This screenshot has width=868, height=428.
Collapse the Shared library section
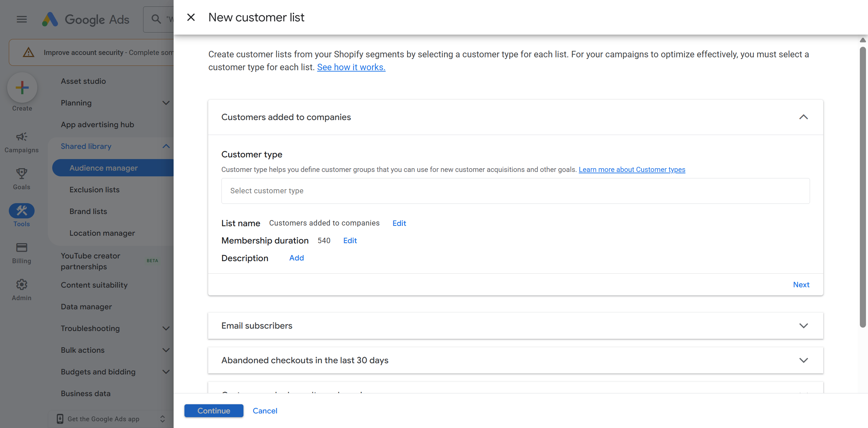pyautogui.click(x=166, y=146)
